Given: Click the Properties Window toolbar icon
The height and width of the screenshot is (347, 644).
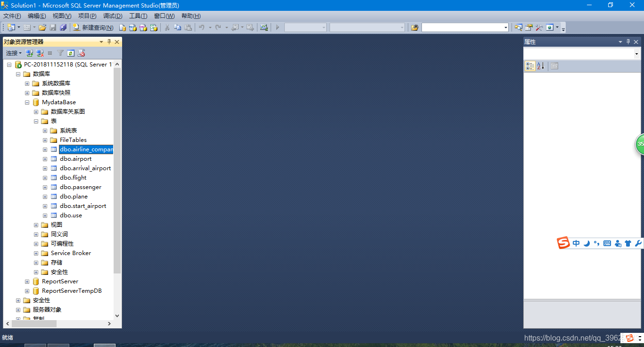Looking at the screenshot, I should [529, 27].
